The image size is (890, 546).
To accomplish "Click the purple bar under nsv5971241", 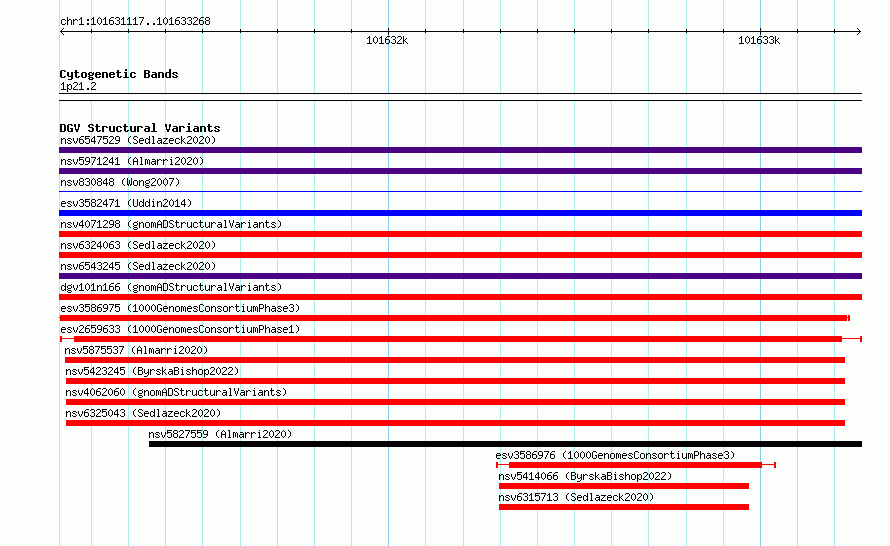I will [x=460, y=171].
